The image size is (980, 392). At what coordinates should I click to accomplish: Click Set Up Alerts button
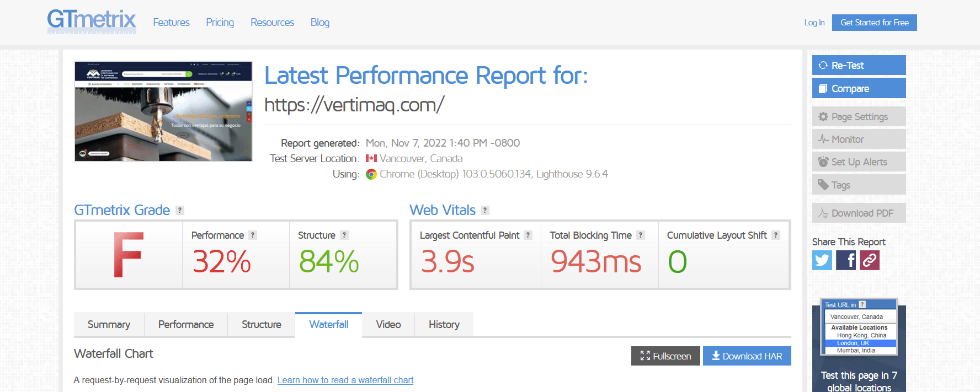coord(859,162)
